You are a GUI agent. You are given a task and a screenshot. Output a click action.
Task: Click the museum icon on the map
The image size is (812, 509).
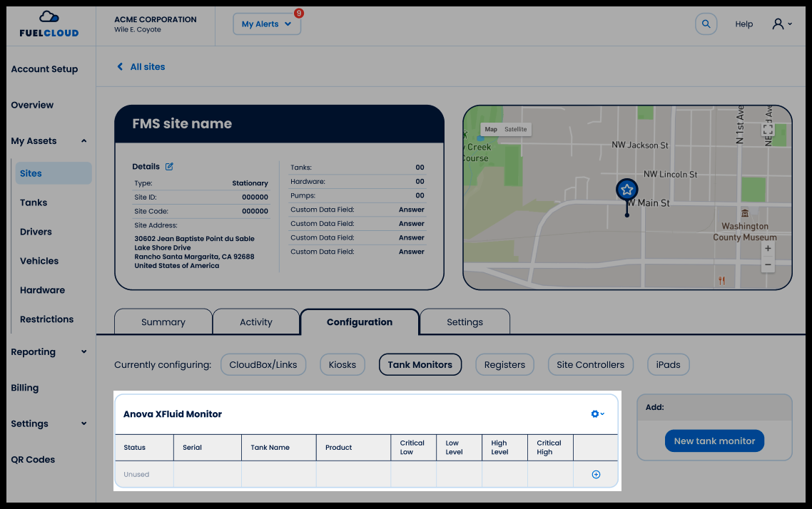(x=745, y=213)
